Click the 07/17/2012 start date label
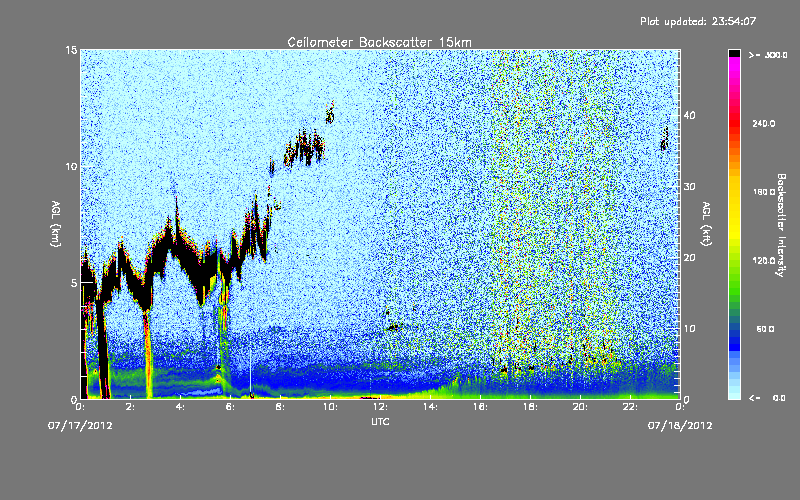This screenshot has width=800, height=500. point(80,426)
